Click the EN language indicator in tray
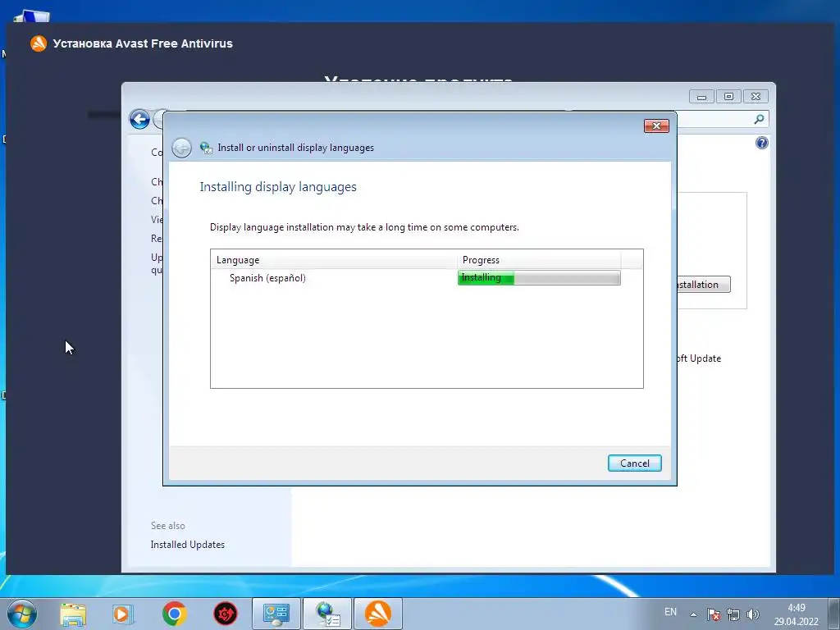This screenshot has width=840, height=630. [x=670, y=612]
